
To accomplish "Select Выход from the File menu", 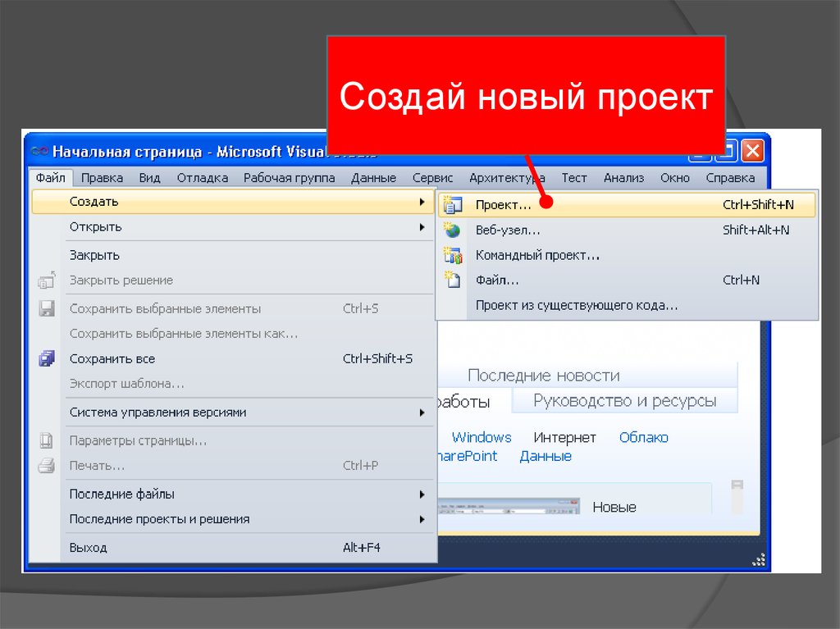I will point(89,548).
